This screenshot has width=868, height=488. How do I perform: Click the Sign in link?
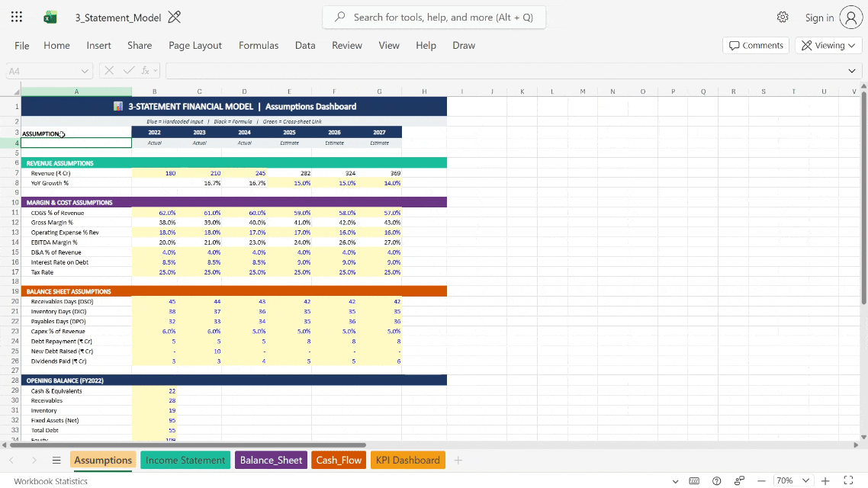(819, 18)
